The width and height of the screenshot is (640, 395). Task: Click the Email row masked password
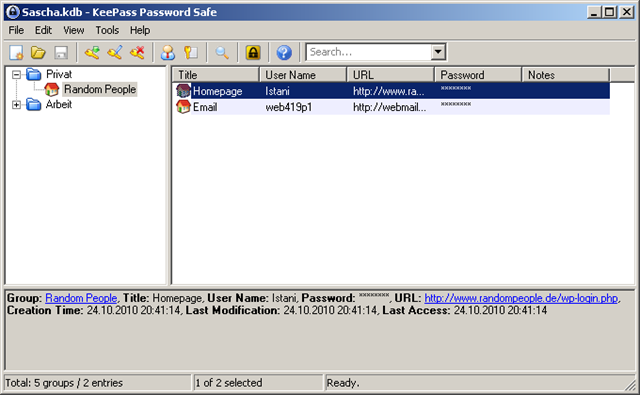pyautogui.click(x=456, y=105)
